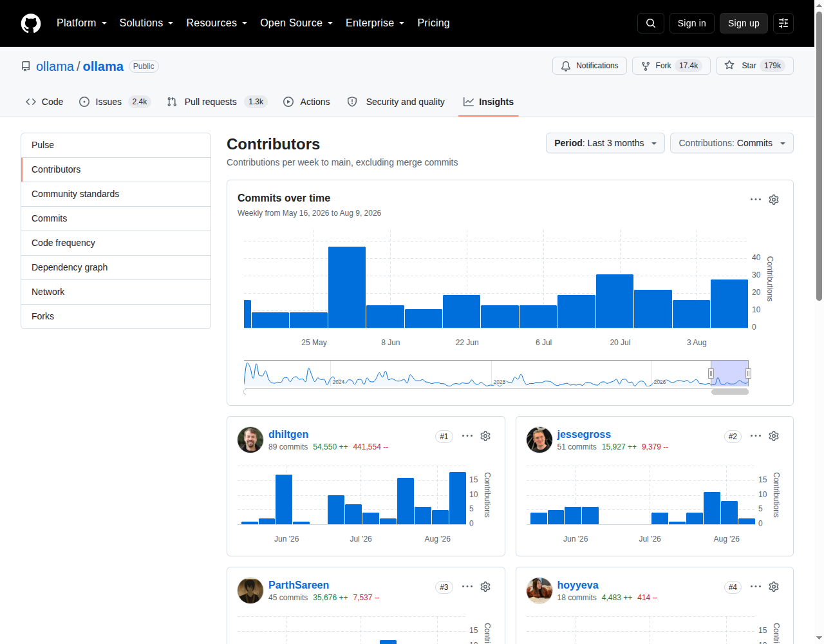824x644 pixels.
Task: Click the Sign in button
Action: pyautogui.click(x=691, y=23)
